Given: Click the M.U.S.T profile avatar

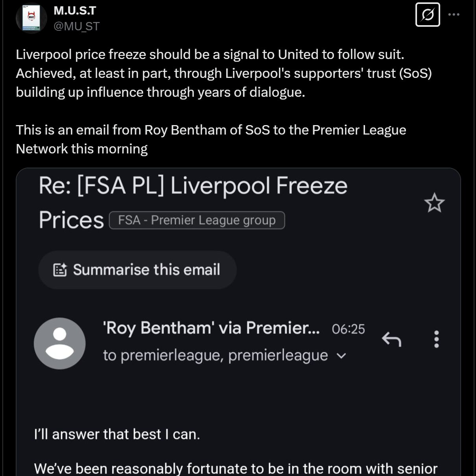Looking at the screenshot, I should pos(31,17).
